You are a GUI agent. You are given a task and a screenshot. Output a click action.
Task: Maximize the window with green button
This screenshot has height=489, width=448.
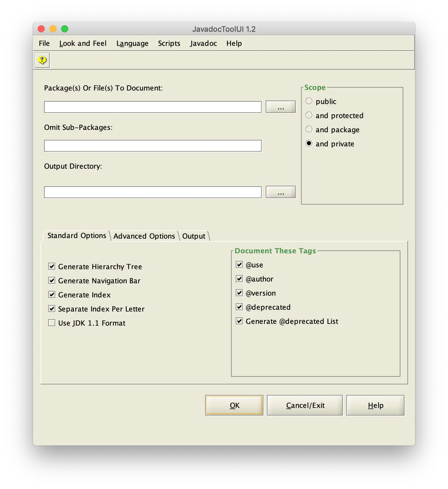tap(65, 29)
